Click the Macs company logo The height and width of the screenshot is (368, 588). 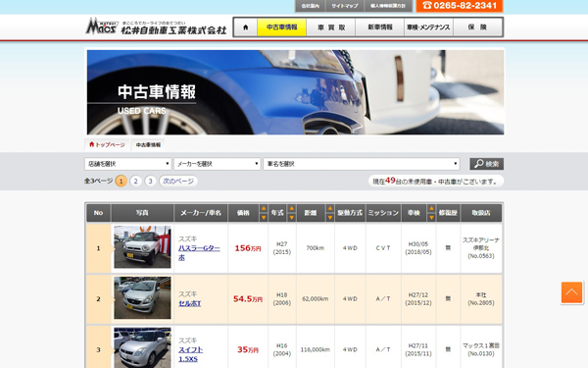click(156, 26)
